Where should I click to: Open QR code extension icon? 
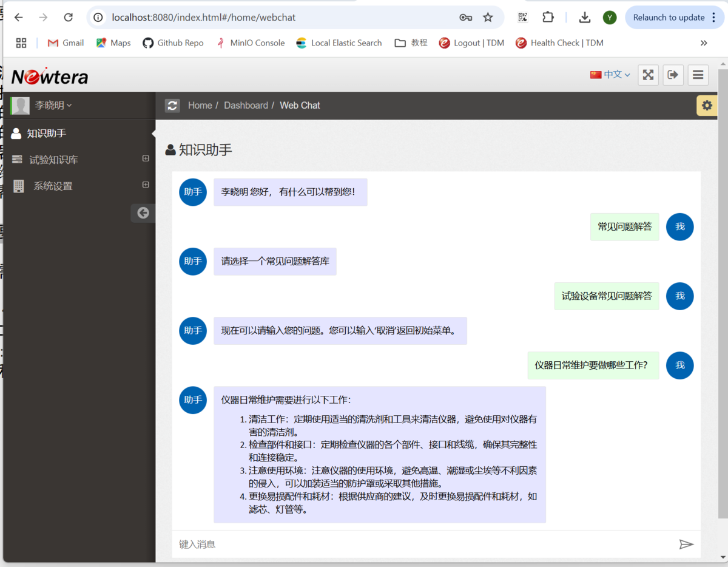tap(523, 18)
